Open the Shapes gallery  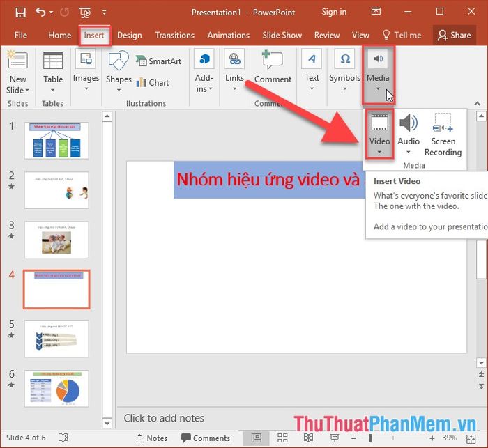[119, 72]
